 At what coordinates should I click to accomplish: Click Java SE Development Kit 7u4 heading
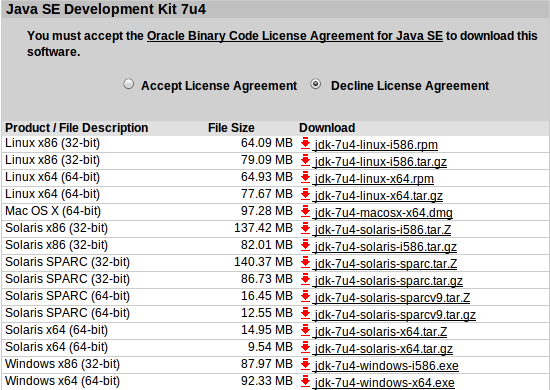106,9
